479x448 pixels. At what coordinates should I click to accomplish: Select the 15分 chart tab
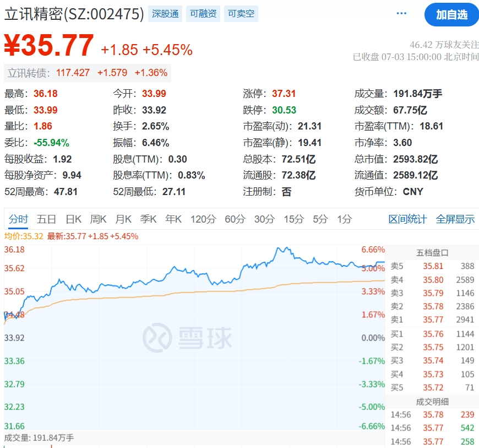pyautogui.click(x=294, y=219)
